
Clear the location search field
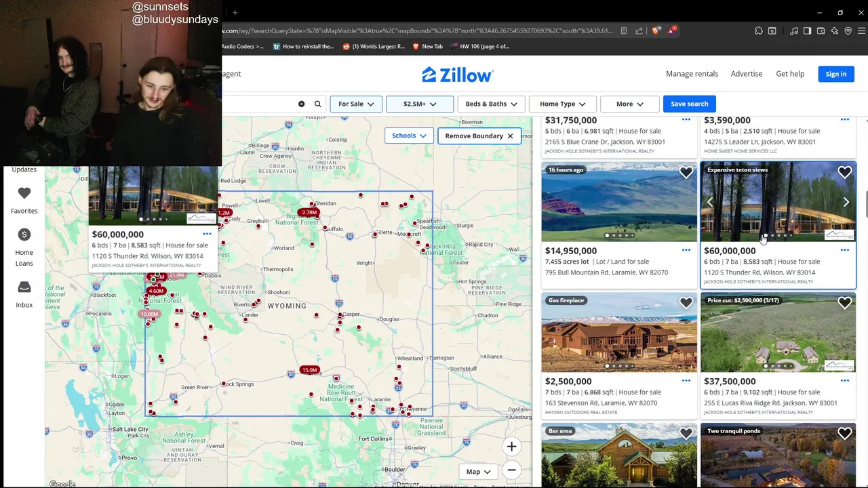point(301,104)
